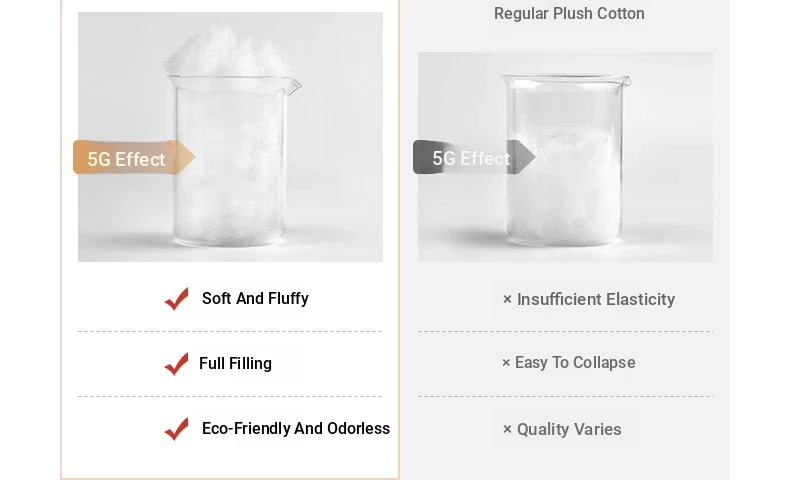The height and width of the screenshot is (480, 790).
Task: Open the collapsed cotton beaker image
Action: [565, 157]
